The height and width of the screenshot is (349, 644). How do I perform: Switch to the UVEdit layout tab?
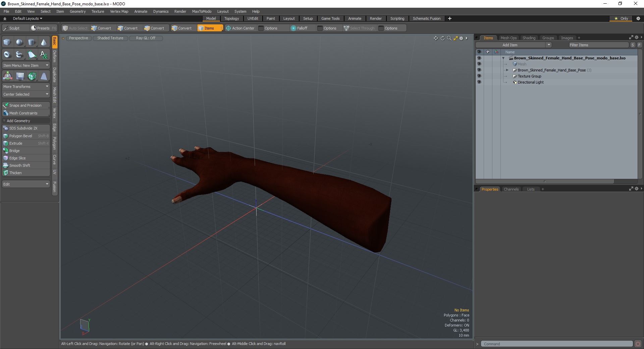253,18
